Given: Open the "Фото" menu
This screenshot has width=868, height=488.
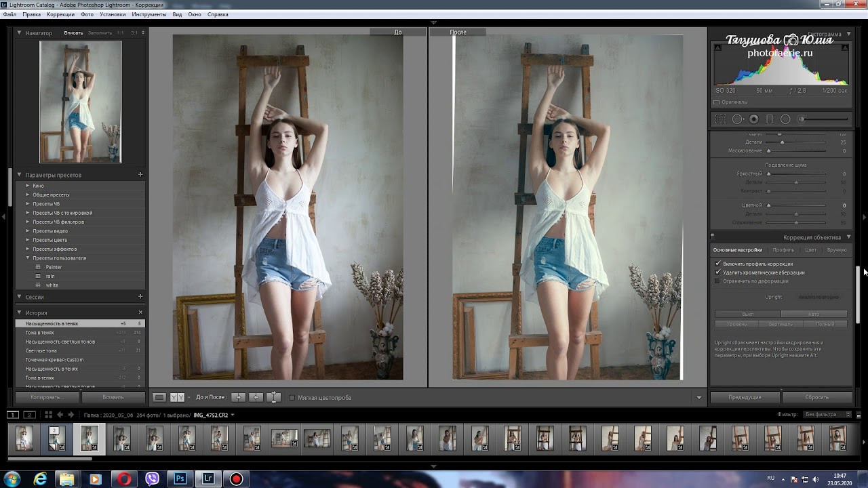Looking at the screenshot, I should click(87, 14).
